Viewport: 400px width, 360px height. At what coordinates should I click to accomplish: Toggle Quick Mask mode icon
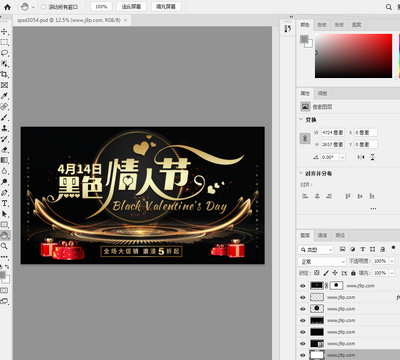(4, 291)
